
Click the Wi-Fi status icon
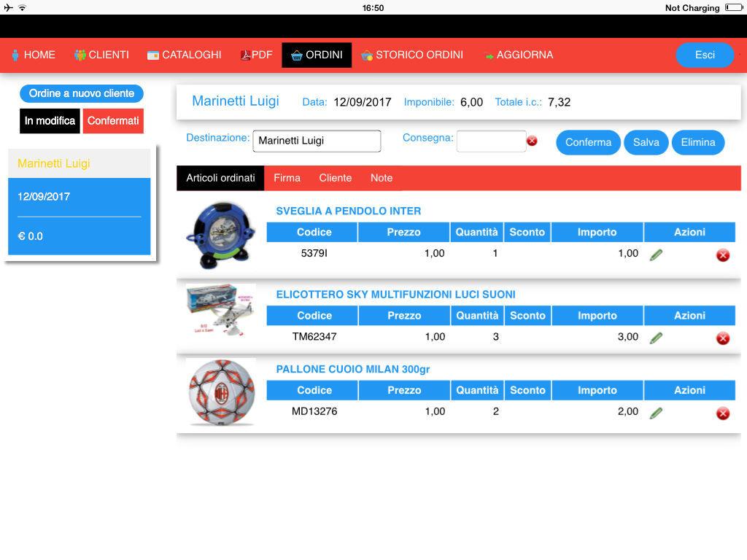pyautogui.click(x=23, y=7)
